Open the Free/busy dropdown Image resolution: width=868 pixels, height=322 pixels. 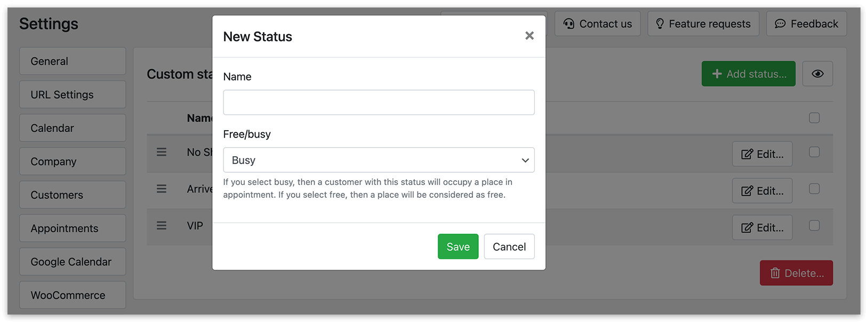pos(379,160)
